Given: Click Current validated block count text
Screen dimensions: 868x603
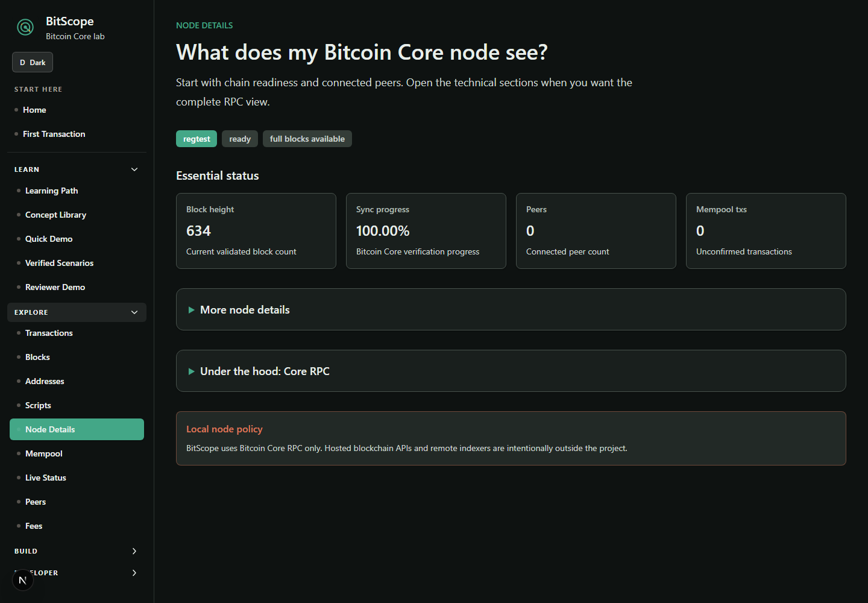Looking at the screenshot, I should (241, 251).
